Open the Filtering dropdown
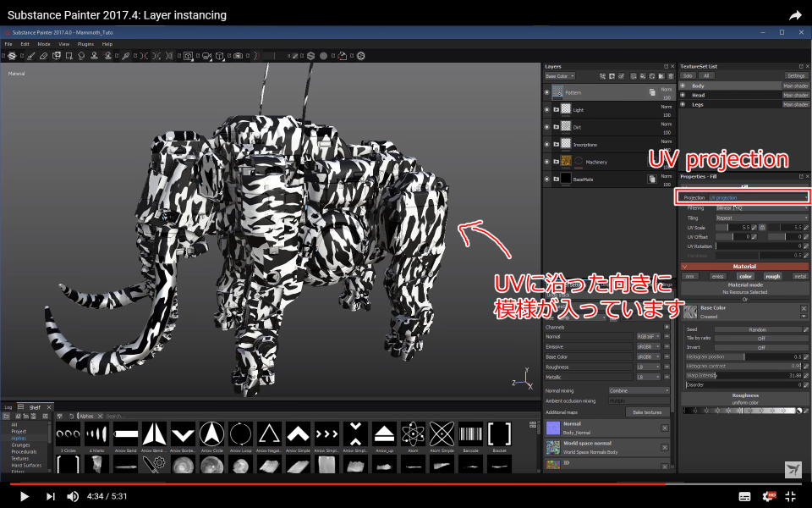The width and height of the screenshot is (812, 508). pos(761,208)
